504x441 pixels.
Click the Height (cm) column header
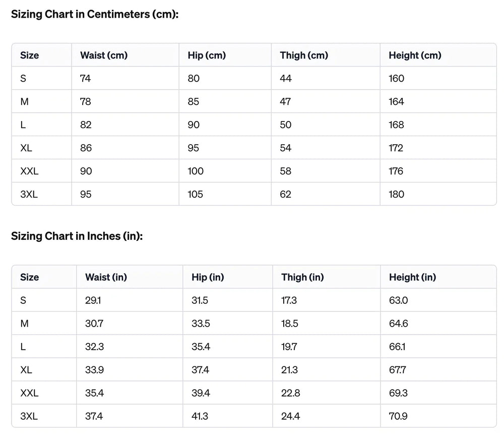(x=414, y=55)
